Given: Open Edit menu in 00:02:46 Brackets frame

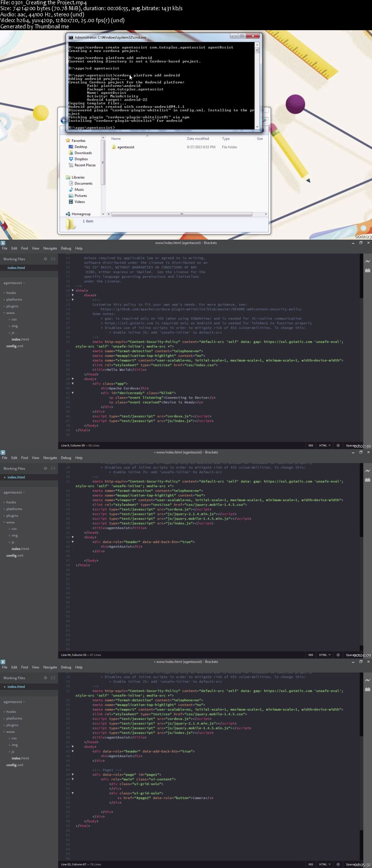Looking at the screenshot, I should click(x=14, y=248).
